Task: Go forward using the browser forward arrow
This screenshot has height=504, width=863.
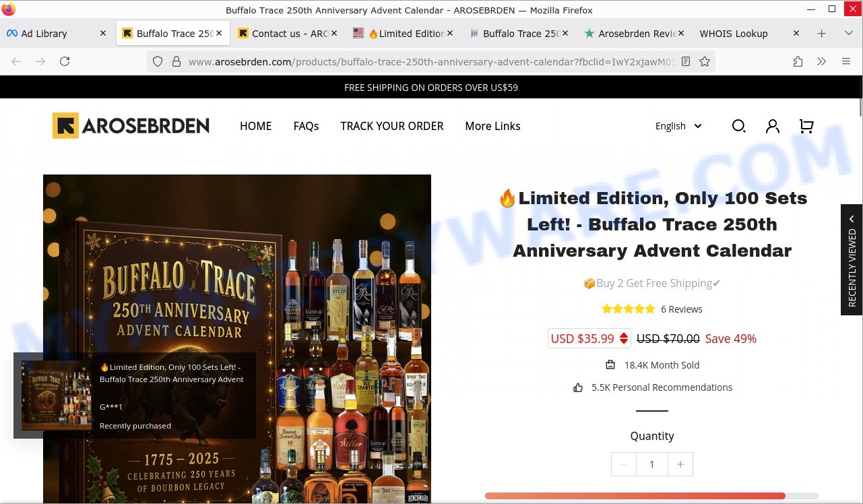Action: pyautogui.click(x=40, y=61)
